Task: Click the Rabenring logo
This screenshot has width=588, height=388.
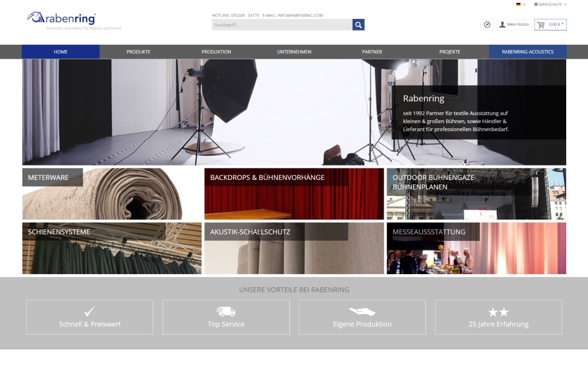Action: 62,19
